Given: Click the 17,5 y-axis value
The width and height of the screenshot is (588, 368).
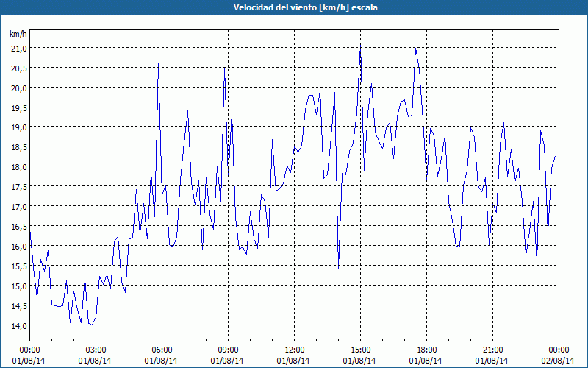Looking at the screenshot, I should click(19, 187).
